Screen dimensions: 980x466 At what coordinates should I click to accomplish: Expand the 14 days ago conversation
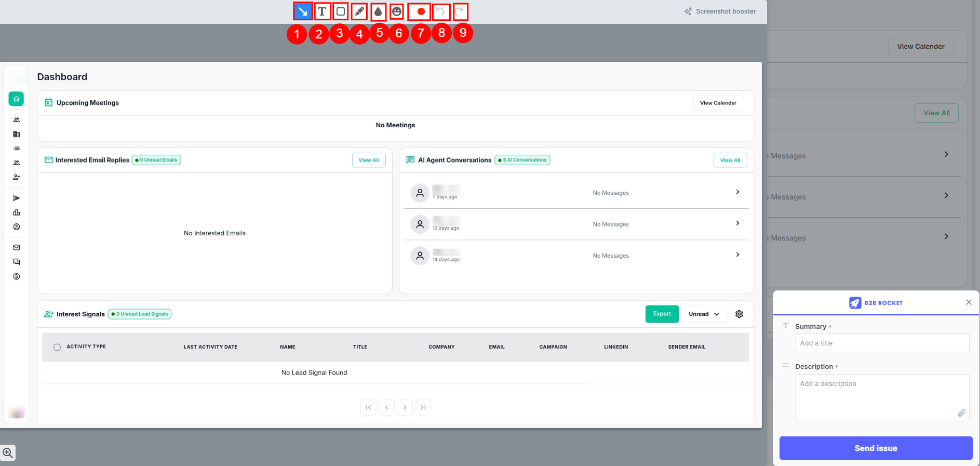(x=737, y=255)
